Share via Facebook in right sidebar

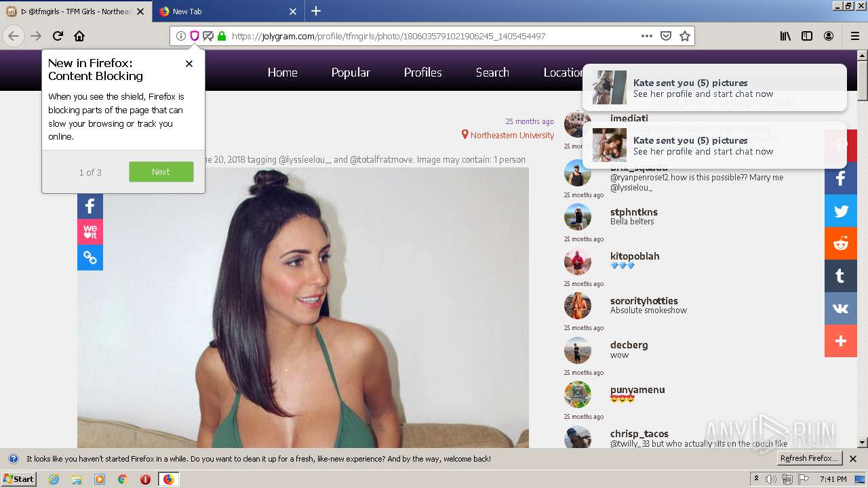click(841, 178)
